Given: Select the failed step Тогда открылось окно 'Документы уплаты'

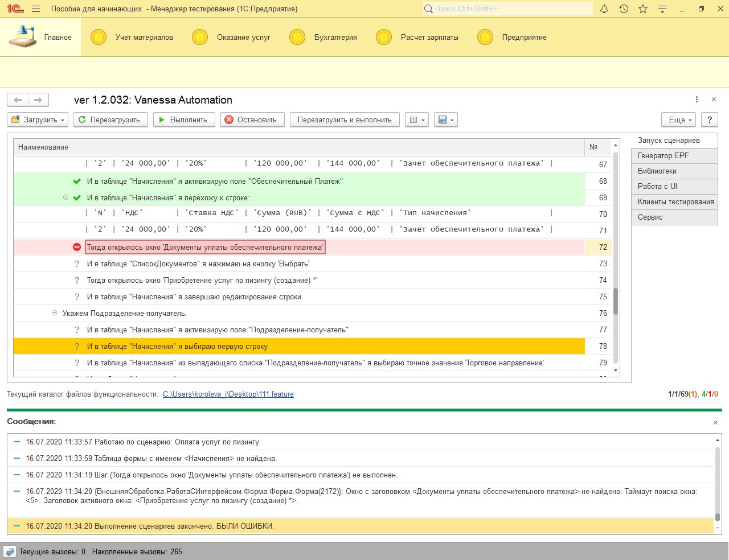Looking at the screenshot, I should click(x=205, y=247).
